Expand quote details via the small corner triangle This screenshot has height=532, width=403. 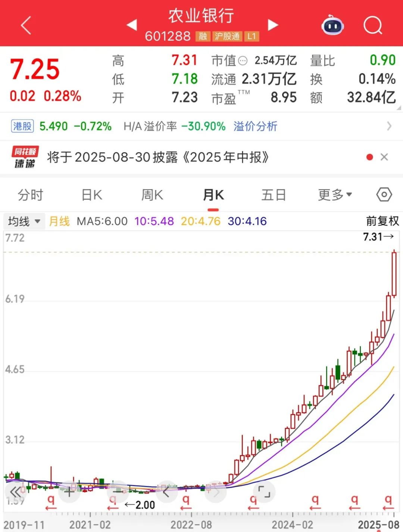(x=399, y=108)
